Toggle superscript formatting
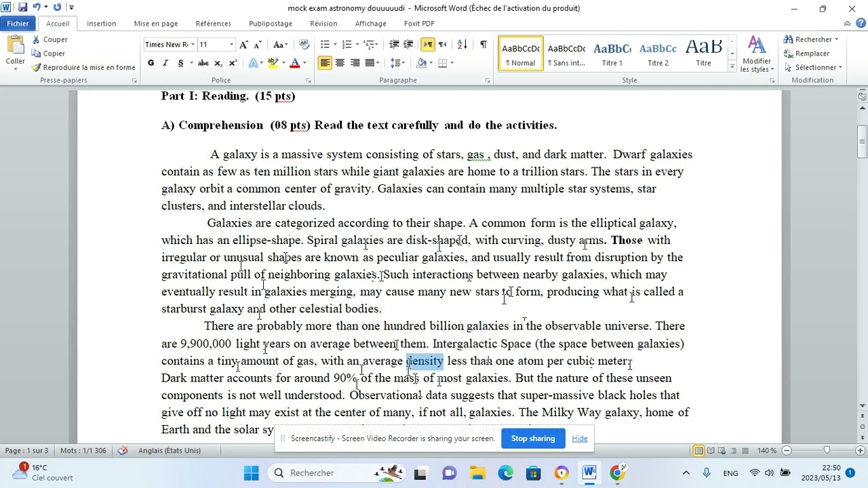868x488 pixels. click(233, 63)
